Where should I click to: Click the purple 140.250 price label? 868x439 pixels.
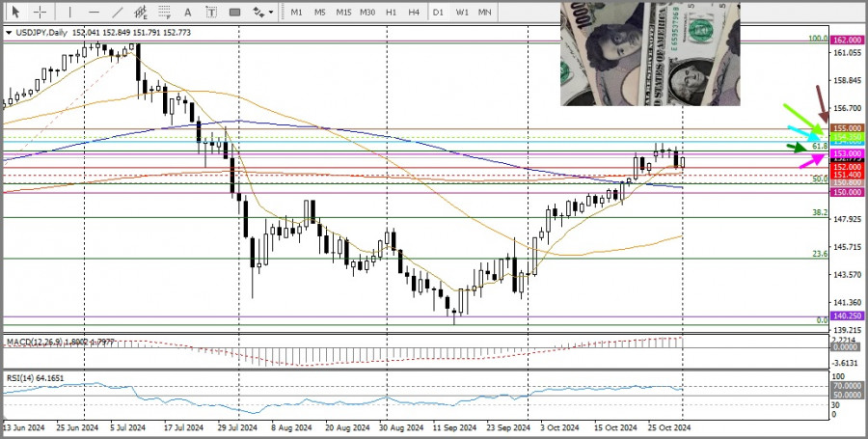847,317
